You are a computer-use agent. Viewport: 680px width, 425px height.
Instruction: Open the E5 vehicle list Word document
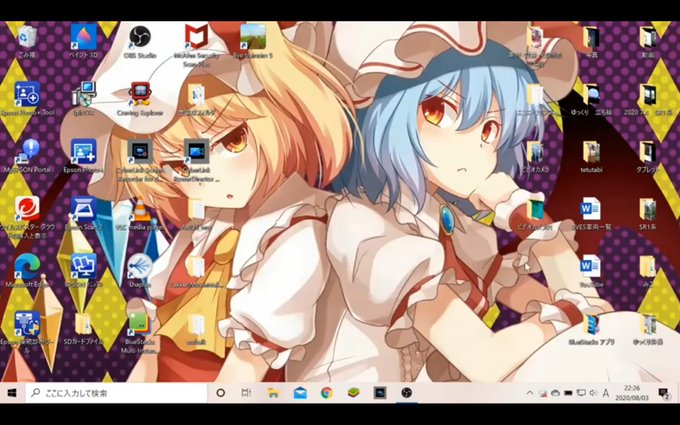591,209
